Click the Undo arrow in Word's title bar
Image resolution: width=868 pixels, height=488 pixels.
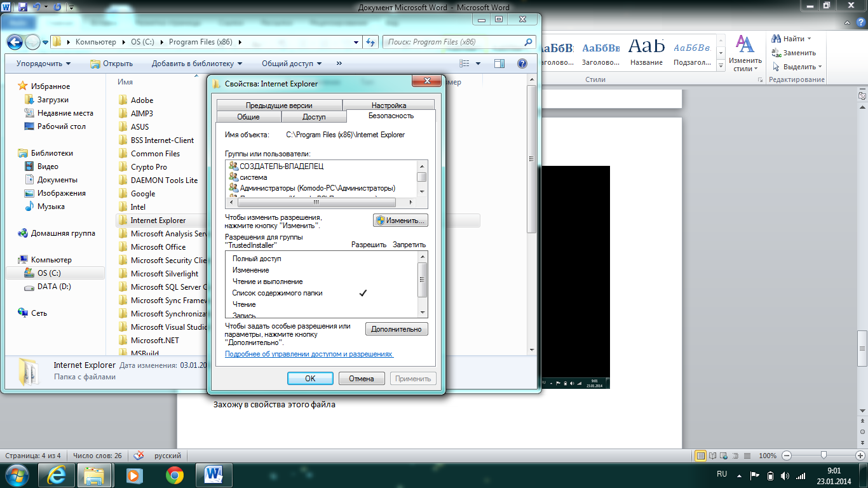(x=37, y=7)
